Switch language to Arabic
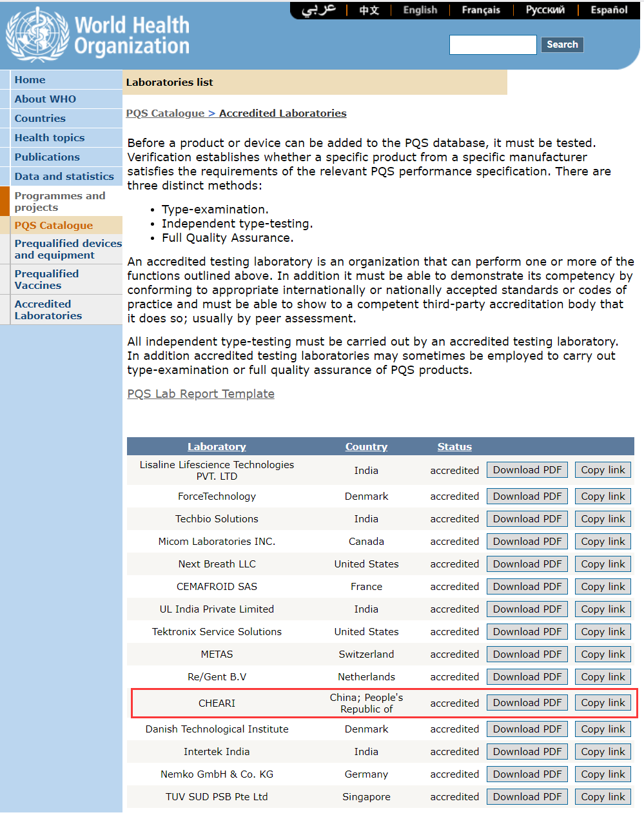This screenshot has width=644, height=826. [x=318, y=10]
